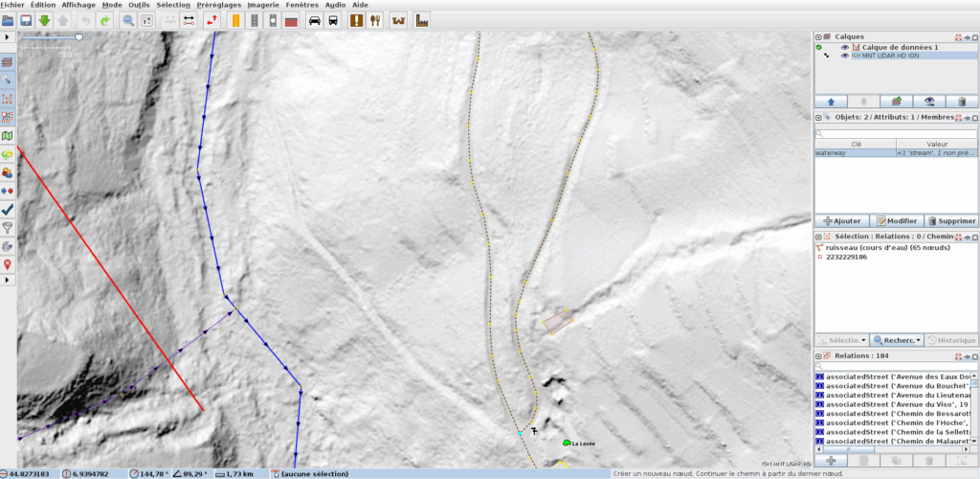The height and width of the screenshot is (479, 980).
Task: Click the redo green arrow icon
Action: tap(103, 20)
